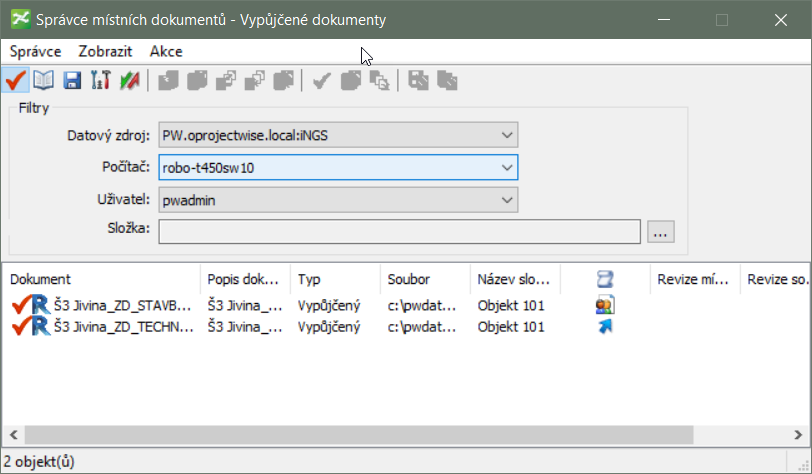Expand the Datový zdroj dropdown
This screenshot has height=474, width=812.
pyautogui.click(x=507, y=135)
